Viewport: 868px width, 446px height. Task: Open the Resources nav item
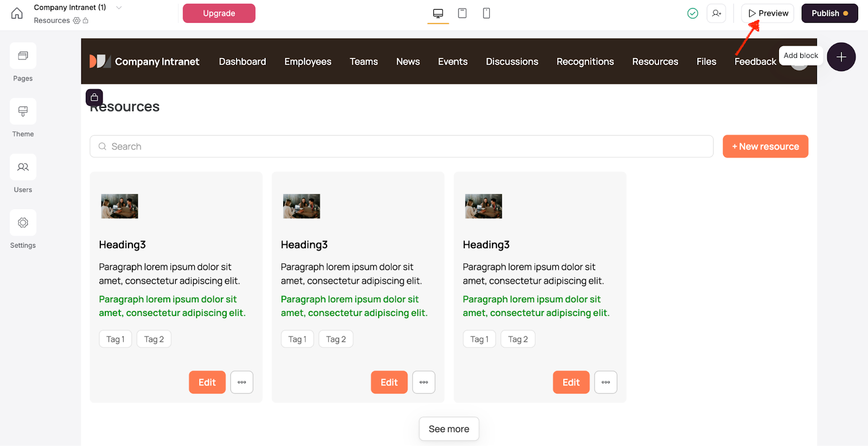655,62
